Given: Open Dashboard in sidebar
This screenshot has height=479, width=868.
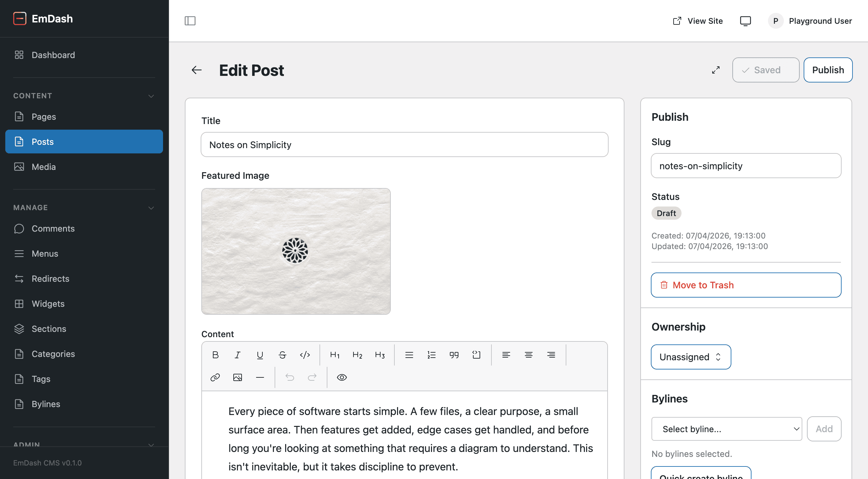Looking at the screenshot, I should pos(84,55).
